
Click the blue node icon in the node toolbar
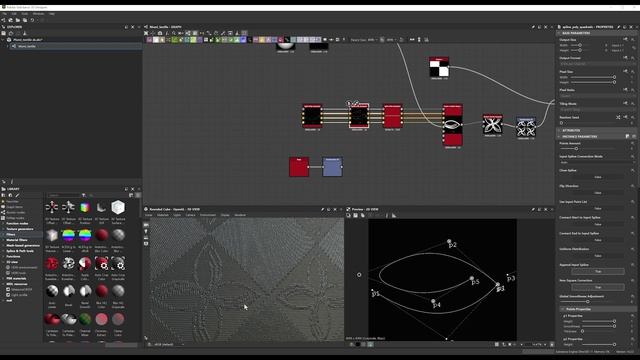pyautogui.click(x=243, y=40)
